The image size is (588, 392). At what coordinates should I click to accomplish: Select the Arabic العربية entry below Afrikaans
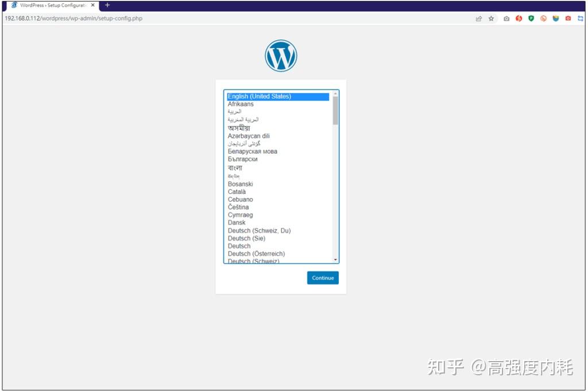[278, 112]
